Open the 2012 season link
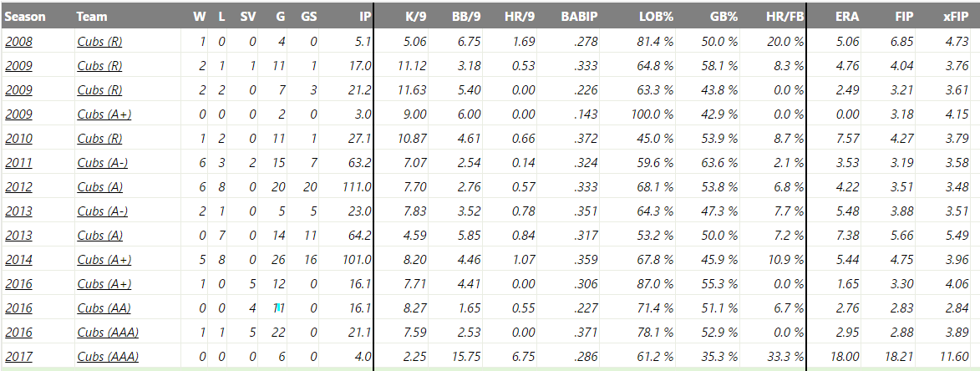Viewport: 980px width, 371px height. coord(18,186)
